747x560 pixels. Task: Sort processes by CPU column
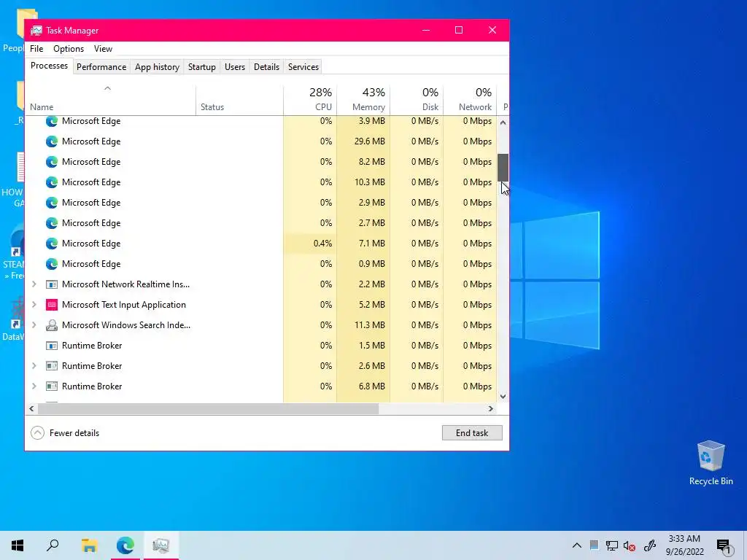(x=310, y=100)
